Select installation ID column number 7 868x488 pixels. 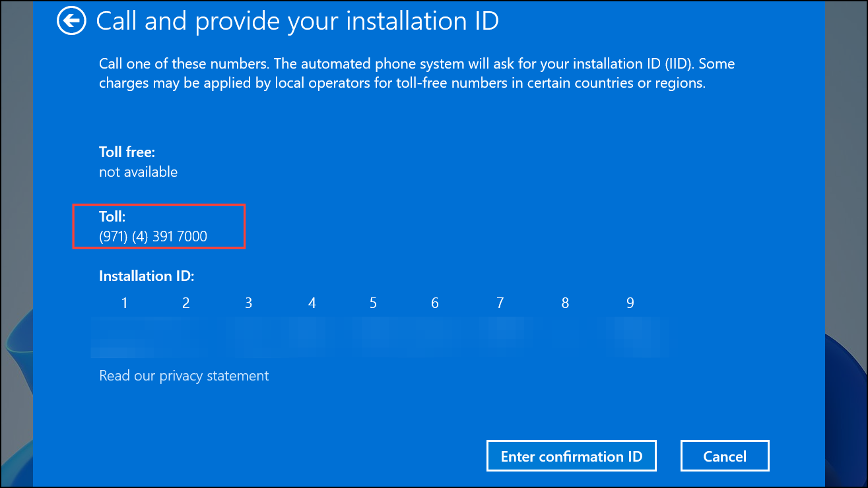pyautogui.click(x=500, y=303)
